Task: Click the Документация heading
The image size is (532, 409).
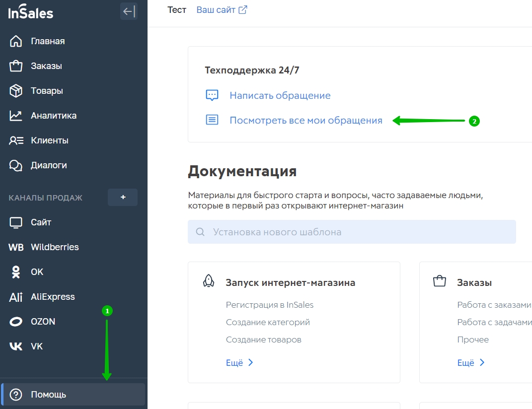Action: (242, 171)
